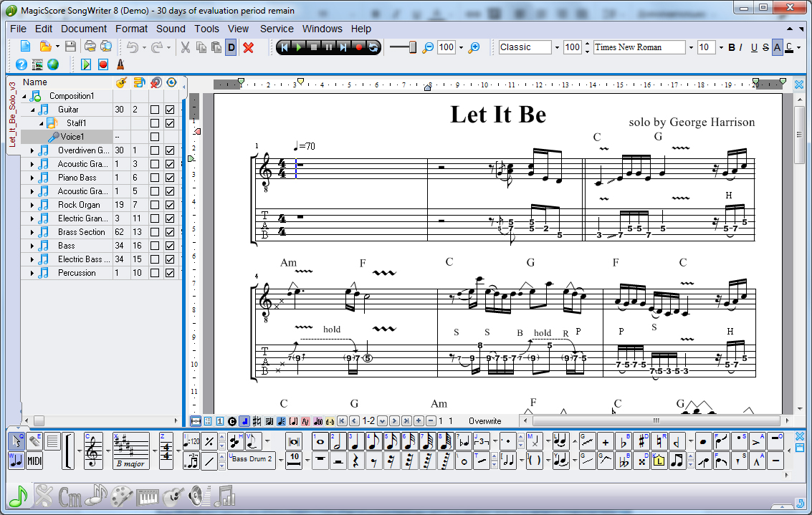Select the arrow pointer tool

[x=16, y=441]
